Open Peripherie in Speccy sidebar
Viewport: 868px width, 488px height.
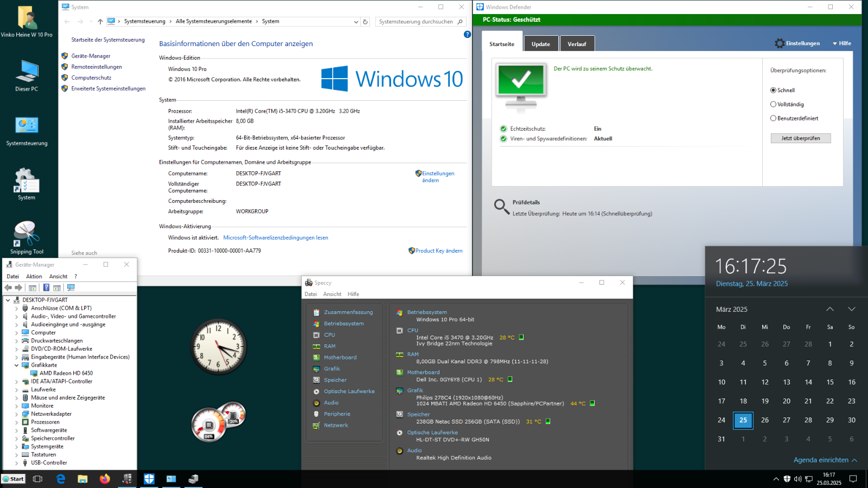click(337, 414)
